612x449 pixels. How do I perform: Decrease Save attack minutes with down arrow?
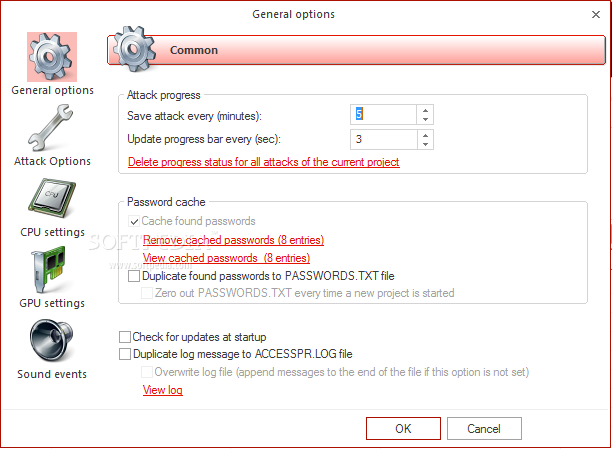(x=425, y=119)
